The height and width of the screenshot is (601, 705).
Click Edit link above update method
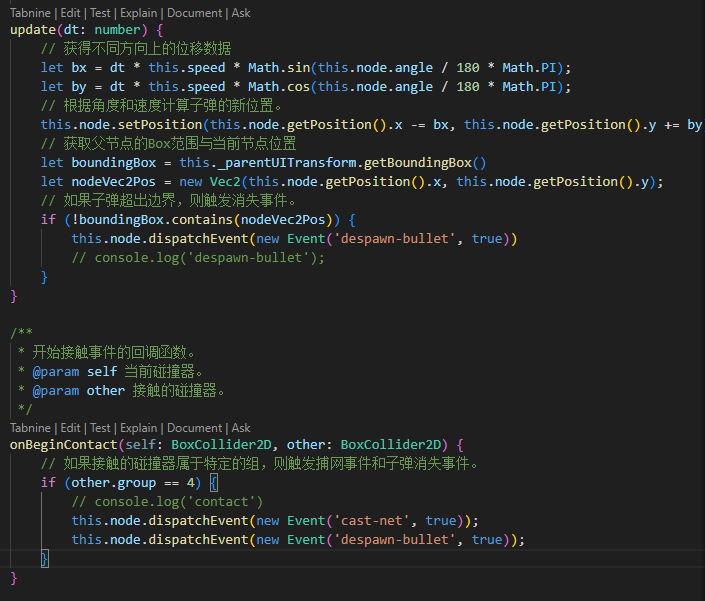[x=70, y=13]
